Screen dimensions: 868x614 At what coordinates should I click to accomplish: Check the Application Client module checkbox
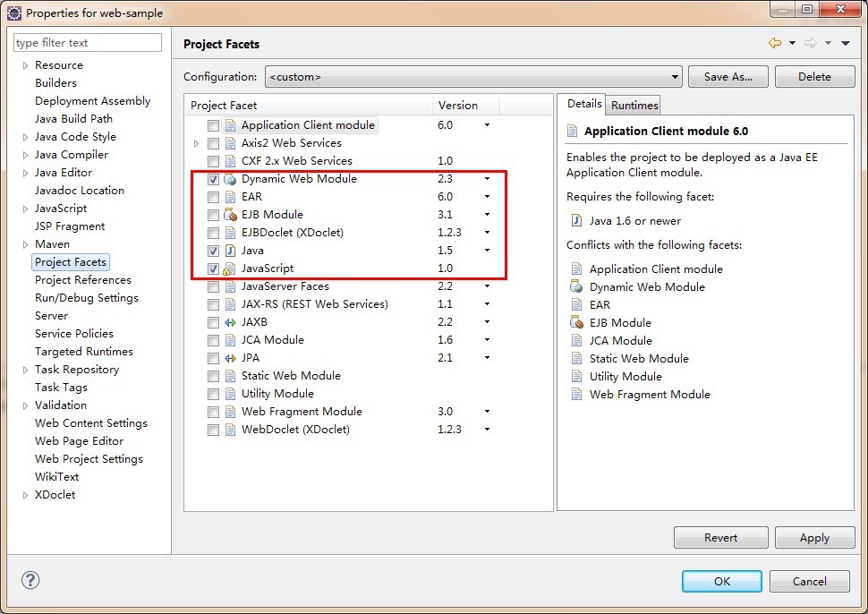[x=213, y=125]
